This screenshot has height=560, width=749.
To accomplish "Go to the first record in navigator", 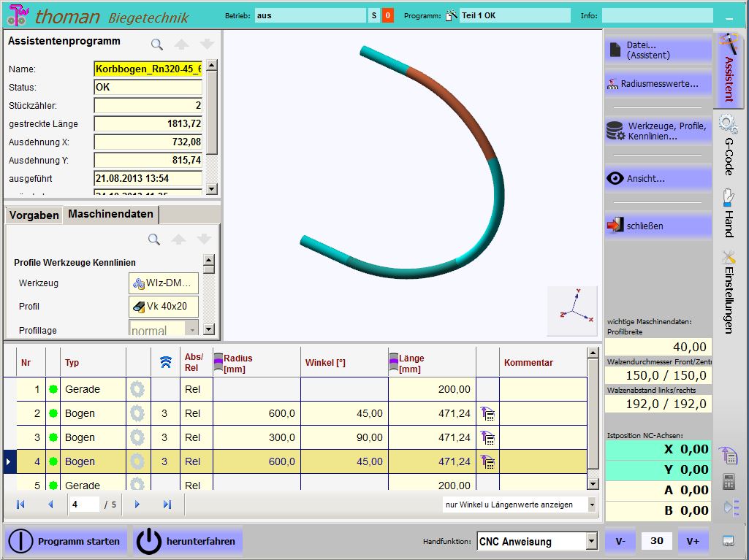I will 20,505.
